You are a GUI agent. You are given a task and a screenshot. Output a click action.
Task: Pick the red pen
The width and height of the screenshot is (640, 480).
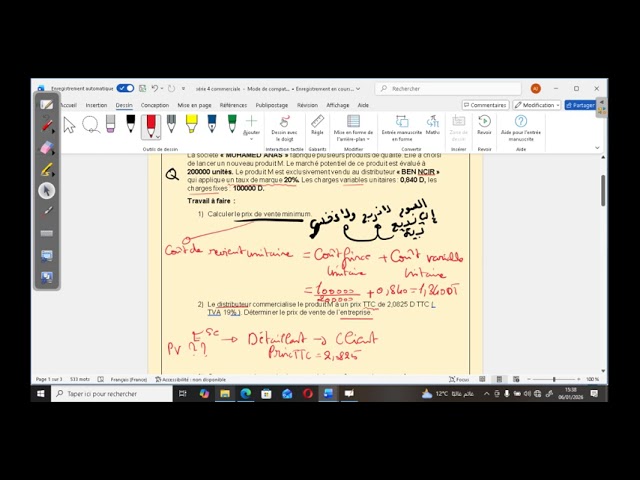[151, 124]
